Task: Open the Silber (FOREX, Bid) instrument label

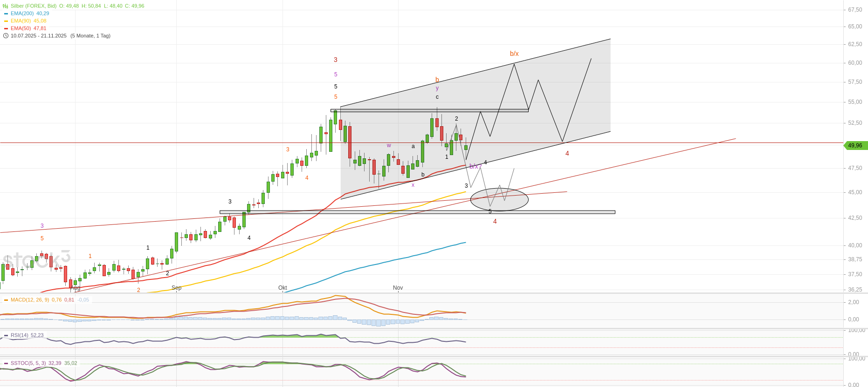Action: [x=34, y=6]
